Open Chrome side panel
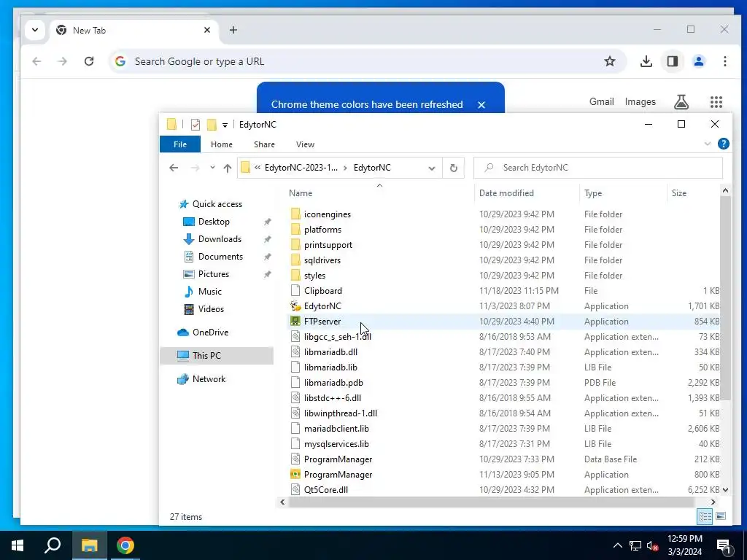This screenshot has height=560, width=747. pos(672,61)
